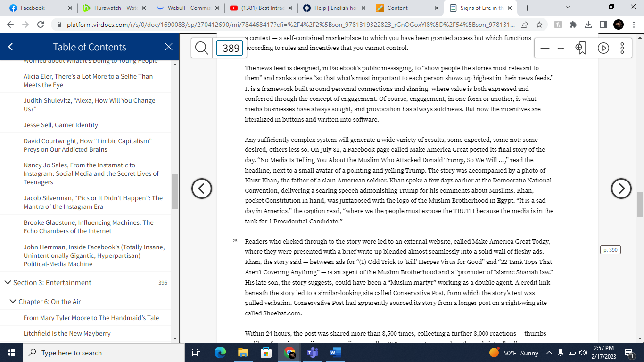This screenshot has width=644, height=362.
Task: Open the volume control in tray
Action: [x=583, y=353]
